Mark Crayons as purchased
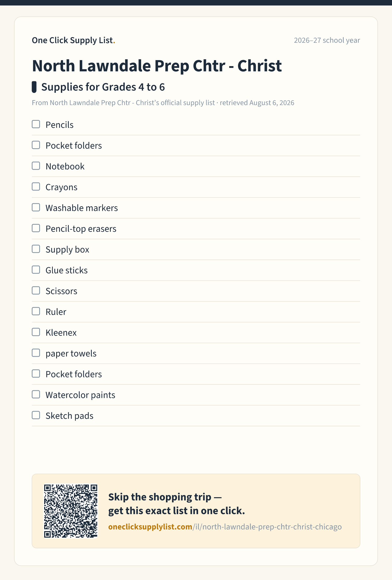The image size is (392, 580). point(36,187)
